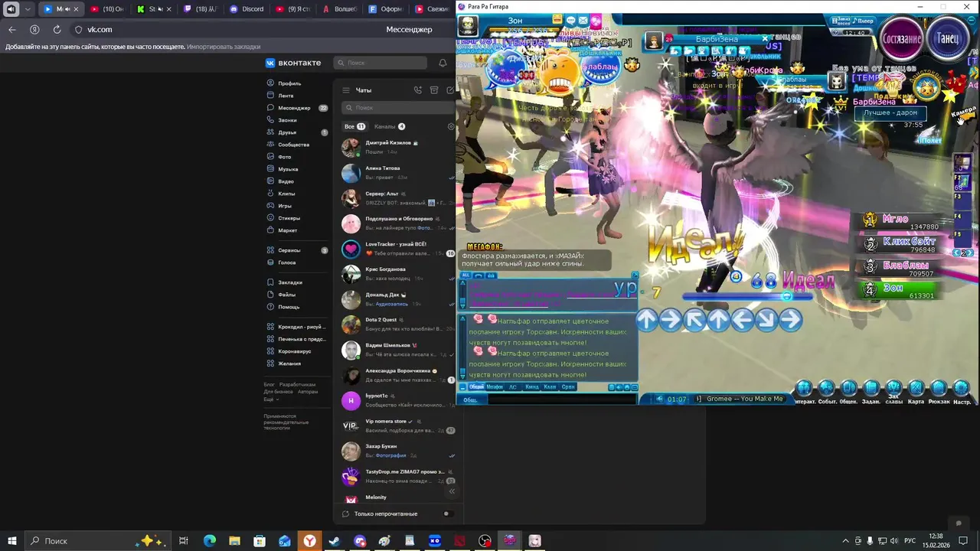Image resolution: width=980 pixels, height=551 pixels.
Task: Select Клан game chat tab
Action: pyautogui.click(x=550, y=387)
